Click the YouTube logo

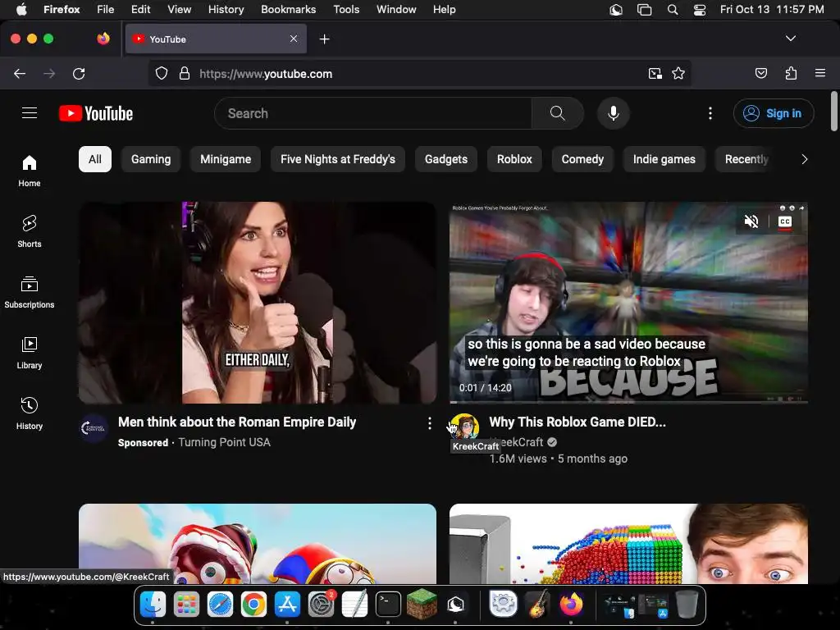pyautogui.click(x=96, y=113)
